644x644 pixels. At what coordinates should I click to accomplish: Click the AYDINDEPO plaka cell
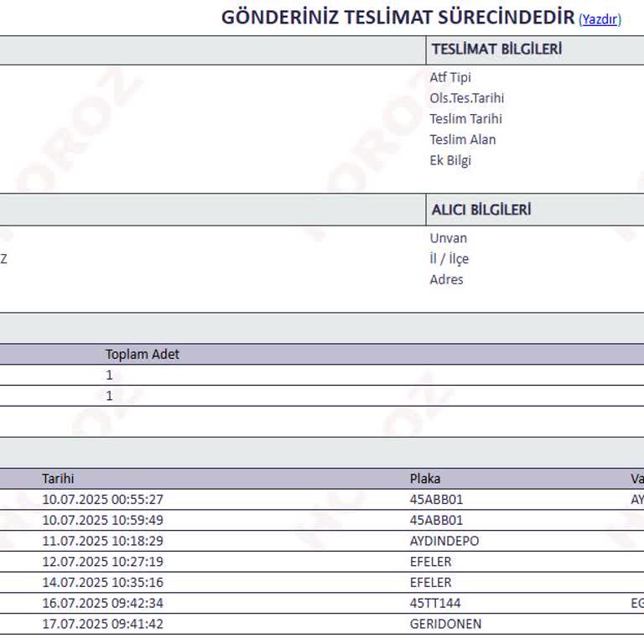tap(444, 541)
